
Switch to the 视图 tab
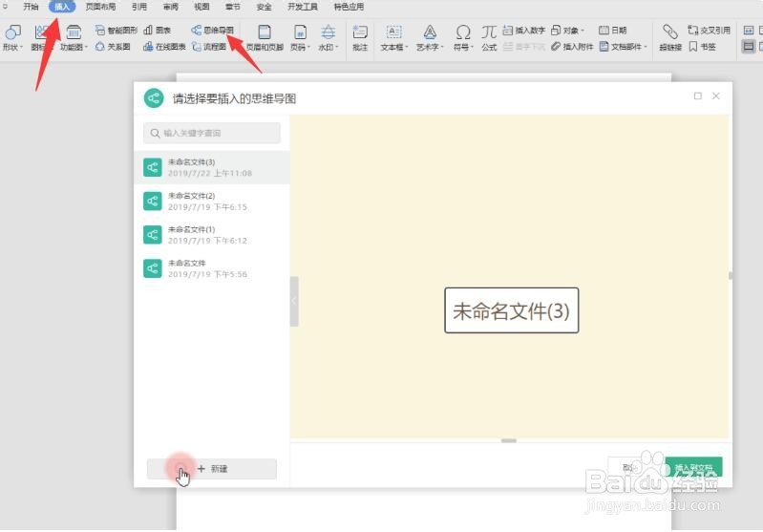pos(201,7)
